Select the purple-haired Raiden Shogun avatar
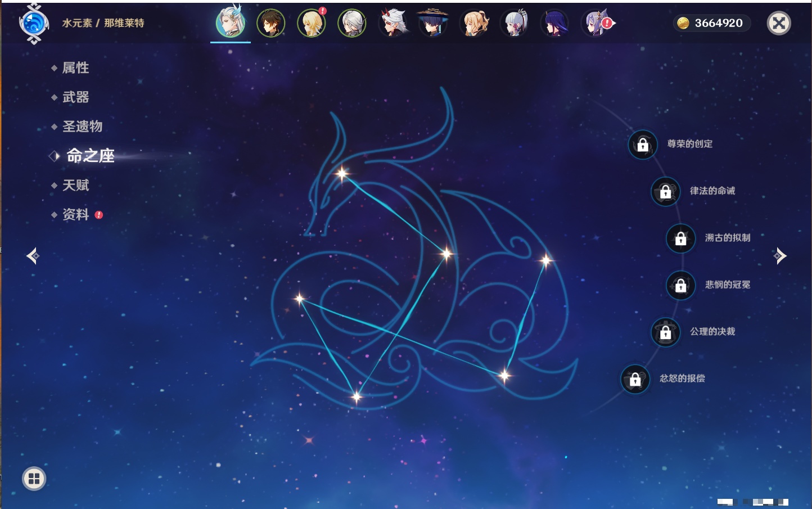The height and width of the screenshot is (509, 812). [554, 23]
